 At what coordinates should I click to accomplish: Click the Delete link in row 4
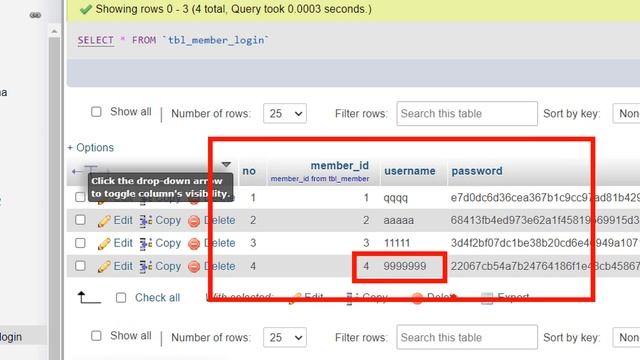pos(220,266)
